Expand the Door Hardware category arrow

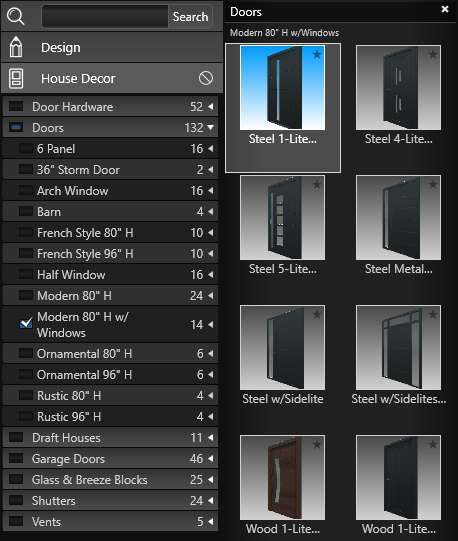[x=211, y=107]
